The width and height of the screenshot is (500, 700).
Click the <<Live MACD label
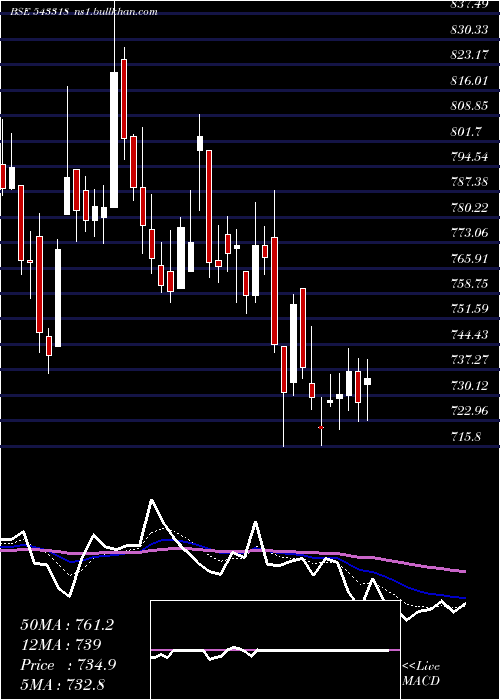(x=421, y=674)
